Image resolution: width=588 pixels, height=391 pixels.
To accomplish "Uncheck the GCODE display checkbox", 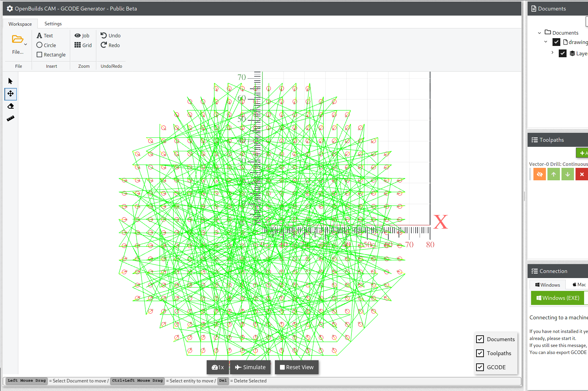I will coord(480,367).
